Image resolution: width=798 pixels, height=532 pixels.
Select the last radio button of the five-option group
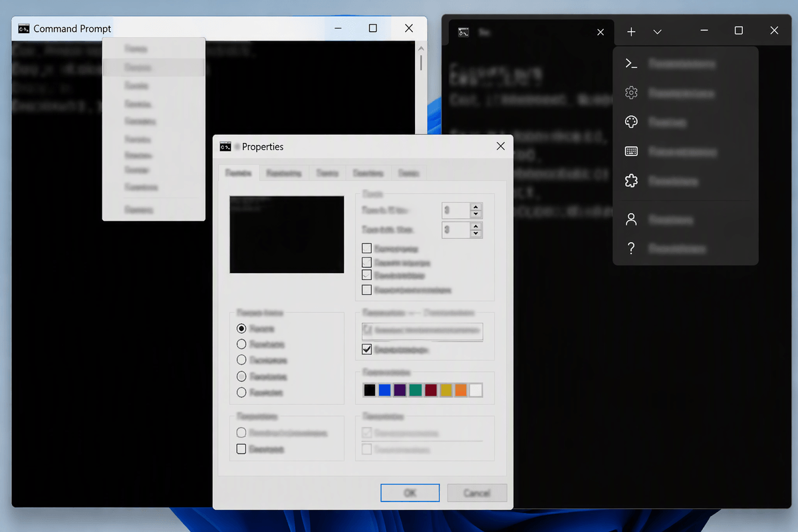241,393
